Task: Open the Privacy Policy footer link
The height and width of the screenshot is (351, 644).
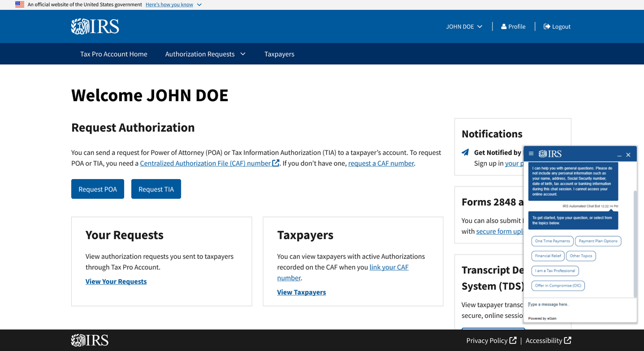Action: 491,340
